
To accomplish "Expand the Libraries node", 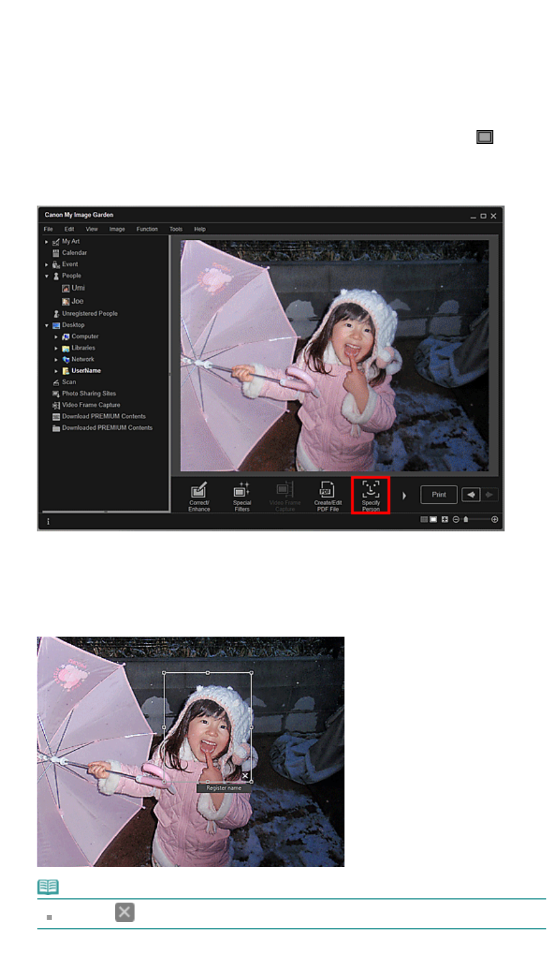I will point(56,348).
